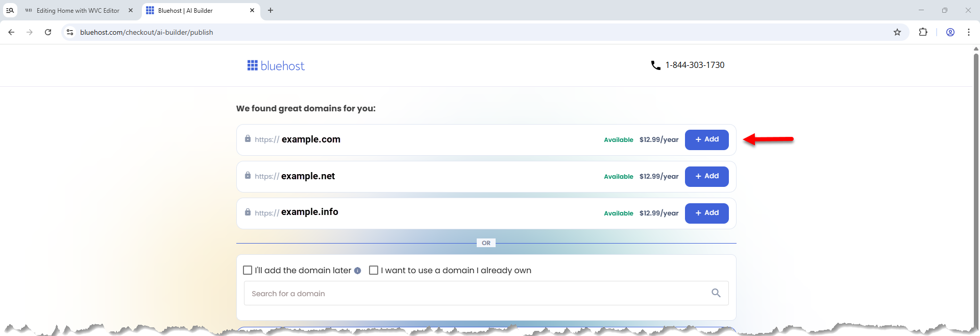Click Available label for example.com

coord(619,140)
